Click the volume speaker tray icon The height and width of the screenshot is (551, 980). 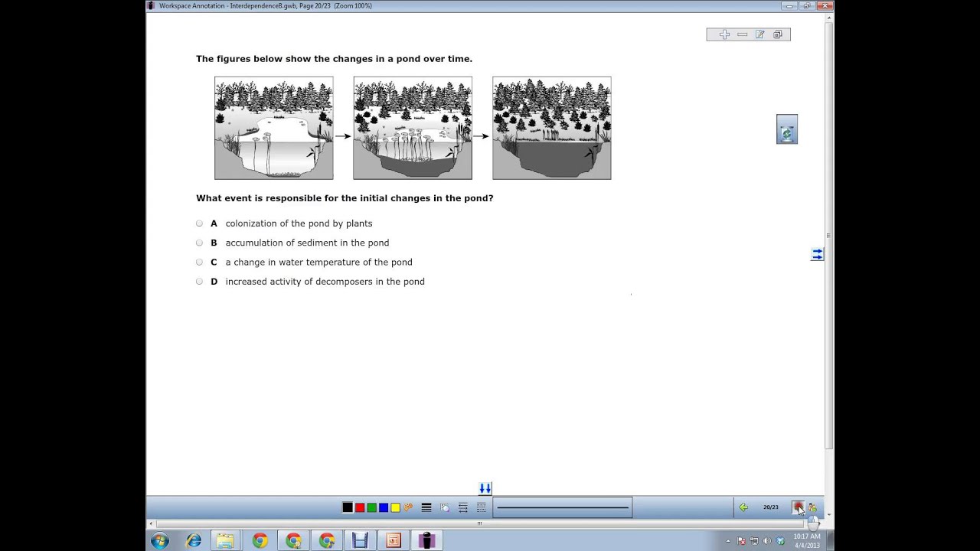click(767, 541)
